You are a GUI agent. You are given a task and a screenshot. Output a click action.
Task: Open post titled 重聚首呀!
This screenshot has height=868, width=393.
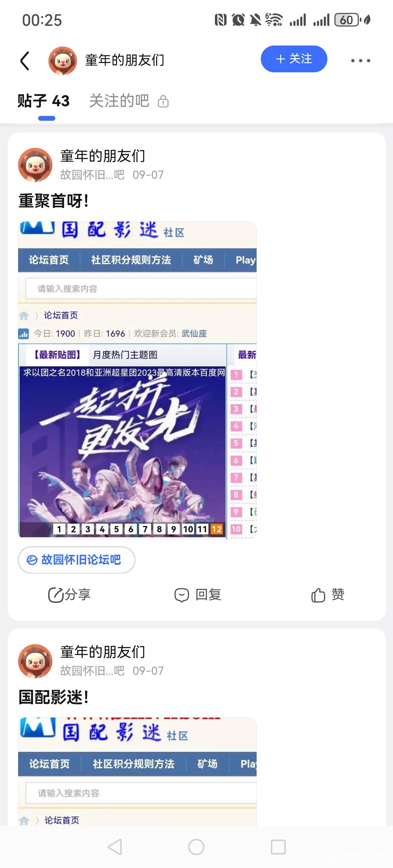54,201
